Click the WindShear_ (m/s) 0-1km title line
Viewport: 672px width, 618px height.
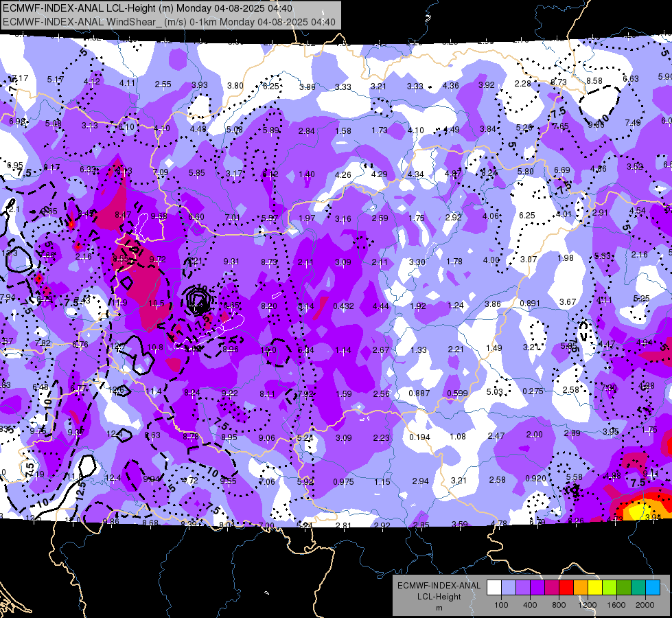(169, 22)
